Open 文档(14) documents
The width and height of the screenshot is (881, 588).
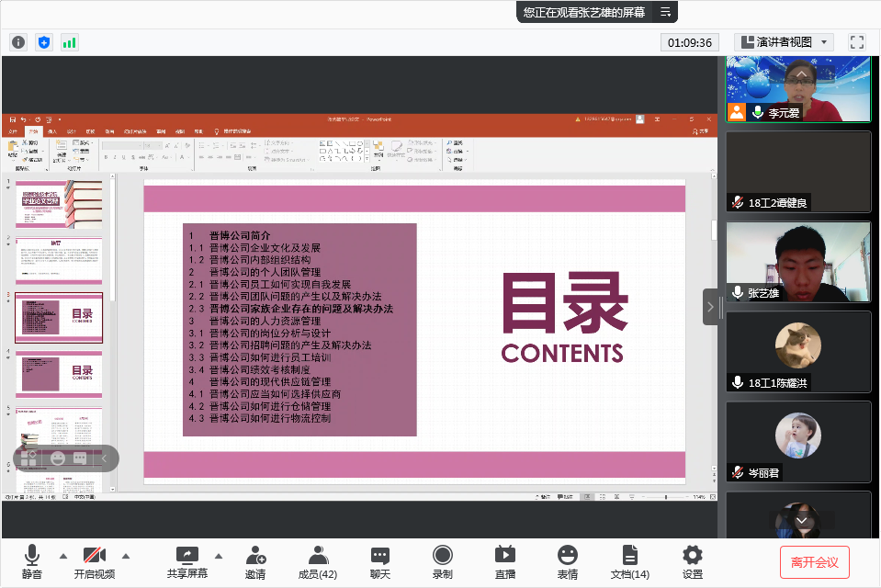(629, 562)
